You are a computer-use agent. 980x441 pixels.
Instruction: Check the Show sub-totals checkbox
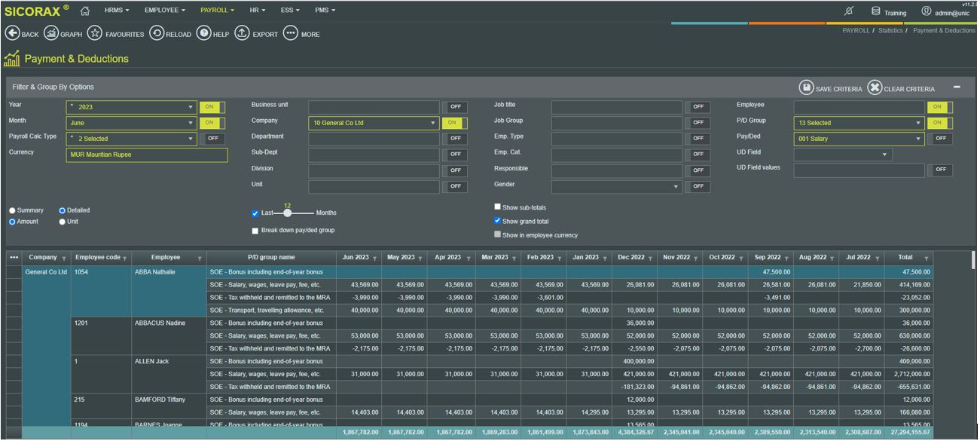[497, 207]
